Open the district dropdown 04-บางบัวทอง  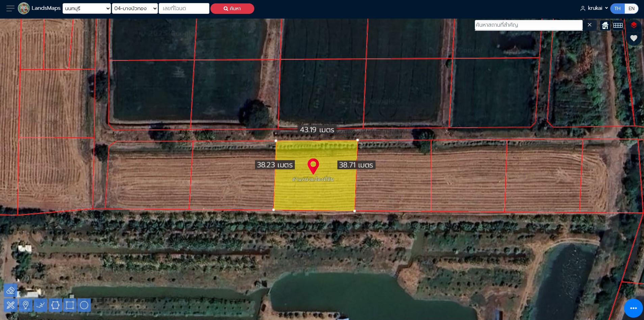[x=135, y=8]
